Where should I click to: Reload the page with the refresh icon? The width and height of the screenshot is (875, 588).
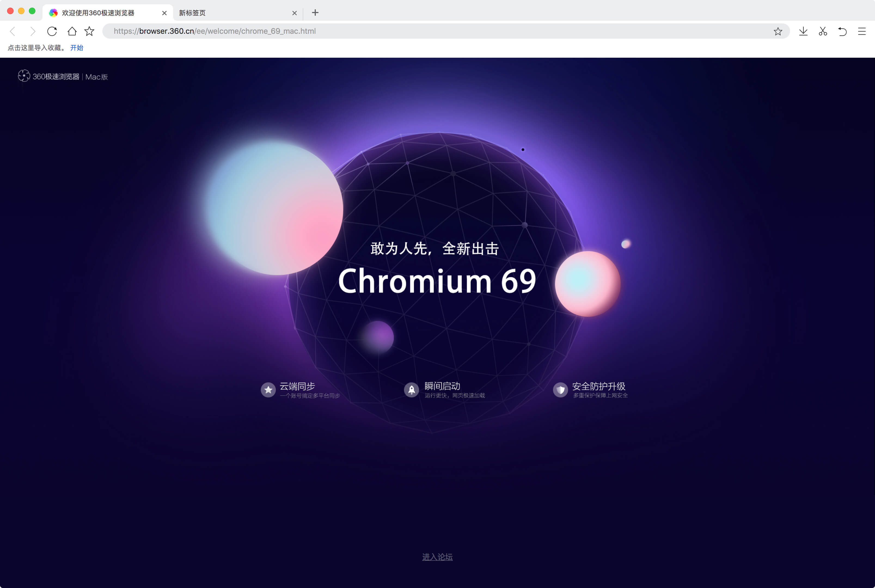[52, 31]
